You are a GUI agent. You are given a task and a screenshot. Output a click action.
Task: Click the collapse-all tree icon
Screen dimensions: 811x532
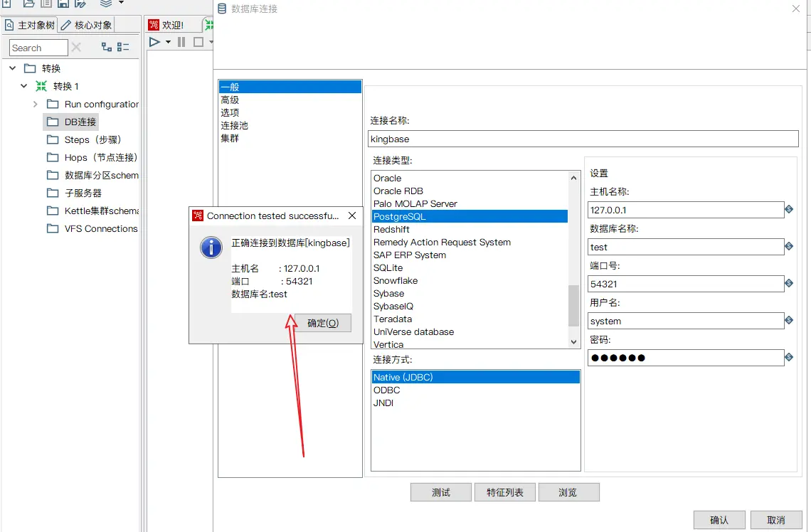pos(123,47)
